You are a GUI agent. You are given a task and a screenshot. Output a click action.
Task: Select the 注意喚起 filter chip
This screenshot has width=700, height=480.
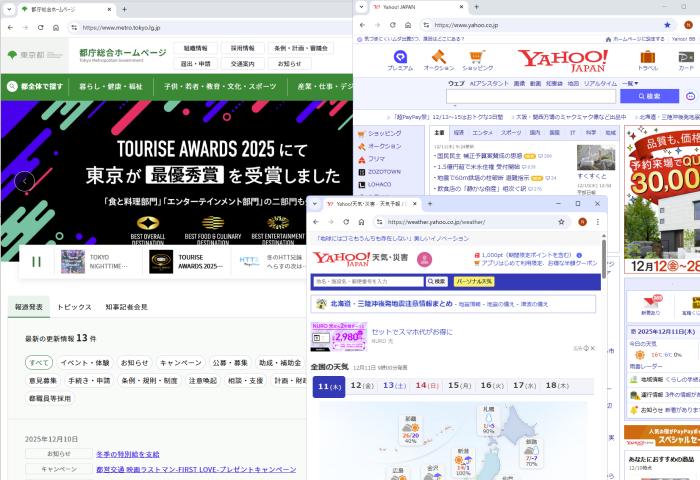point(203,380)
